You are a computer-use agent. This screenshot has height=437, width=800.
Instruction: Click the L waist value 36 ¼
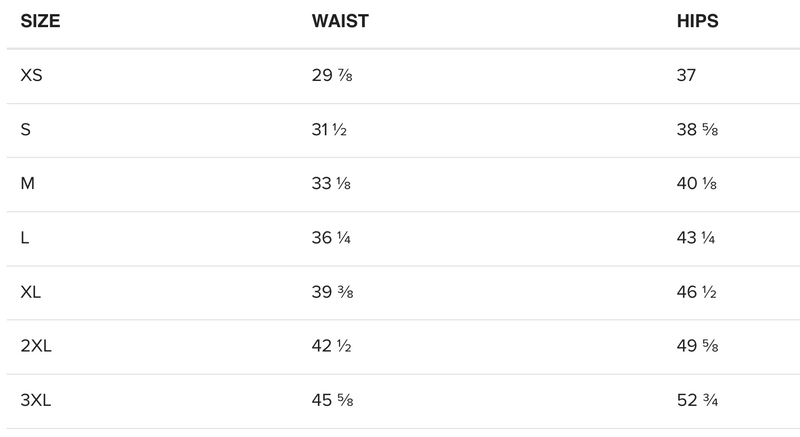pos(331,238)
